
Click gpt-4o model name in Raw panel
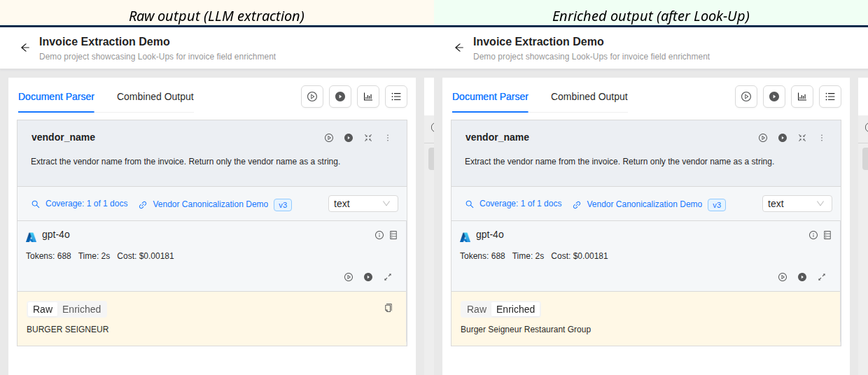tap(57, 234)
